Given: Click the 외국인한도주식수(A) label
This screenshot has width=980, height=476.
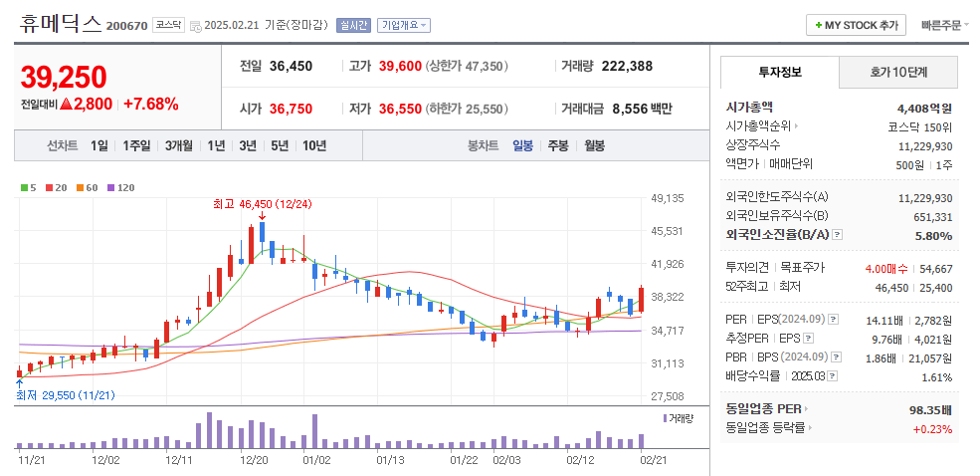Looking at the screenshot, I should [777, 197].
